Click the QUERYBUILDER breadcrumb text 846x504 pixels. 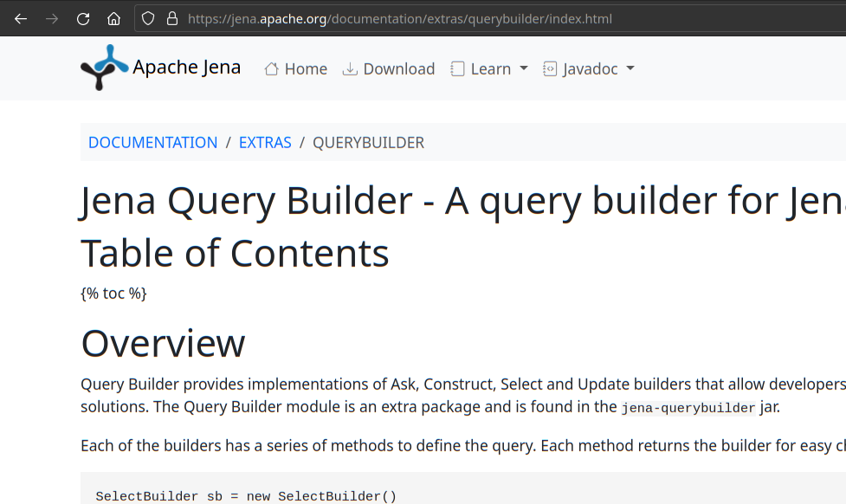pos(369,143)
